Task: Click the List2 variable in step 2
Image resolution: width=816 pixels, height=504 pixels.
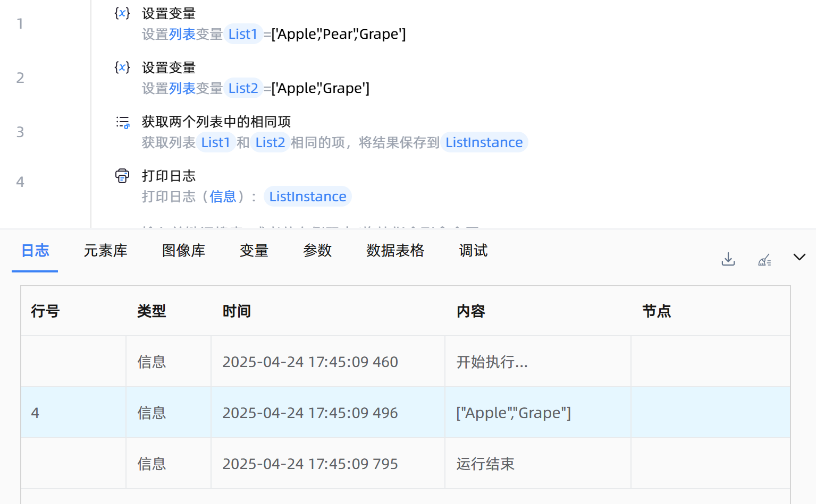Action: coord(243,89)
